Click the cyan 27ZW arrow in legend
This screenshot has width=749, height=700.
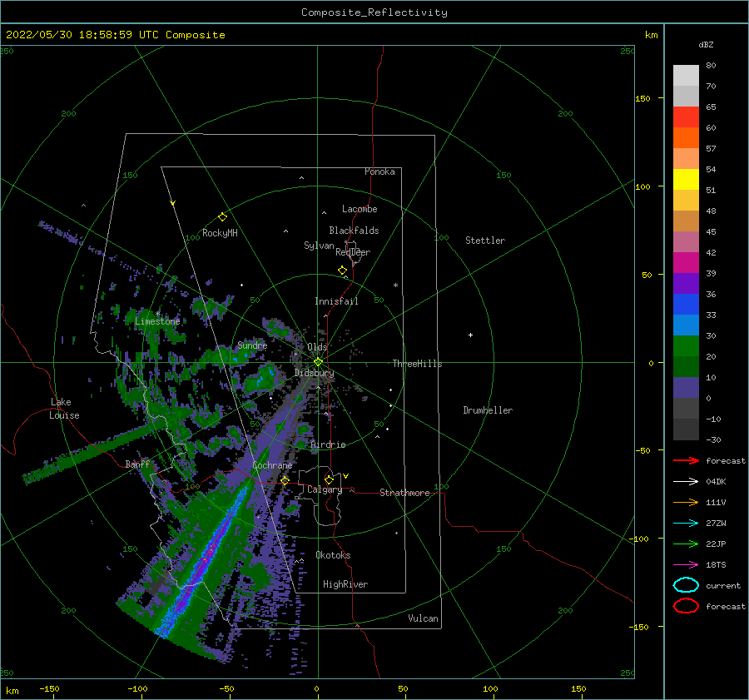(686, 524)
